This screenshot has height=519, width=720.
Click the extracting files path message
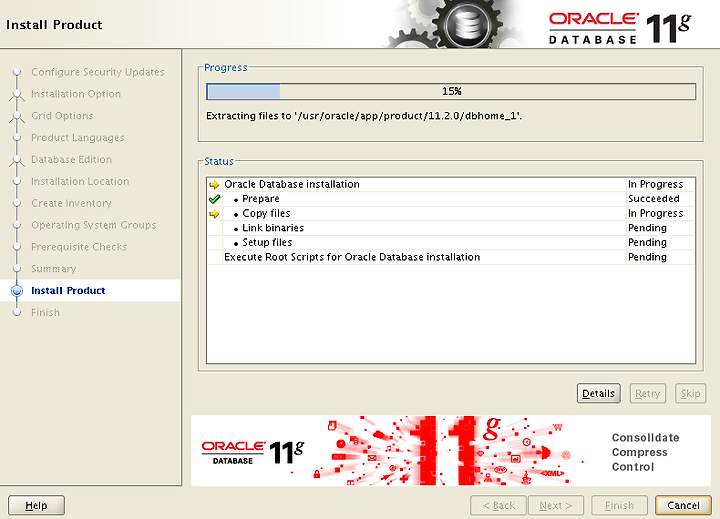click(364, 116)
